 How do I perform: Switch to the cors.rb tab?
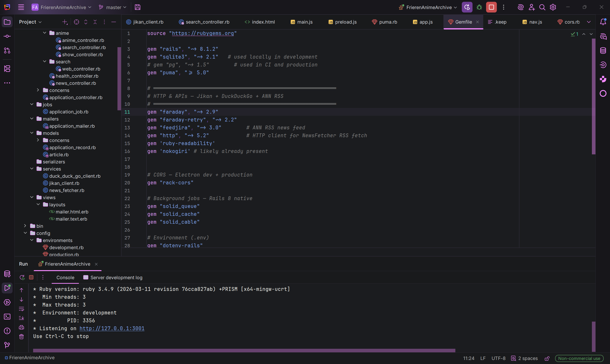click(569, 22)
